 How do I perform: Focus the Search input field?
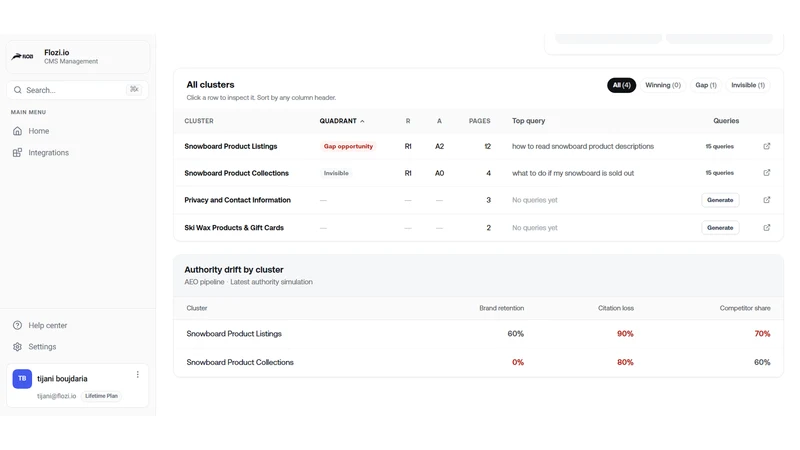coord(78,90)
